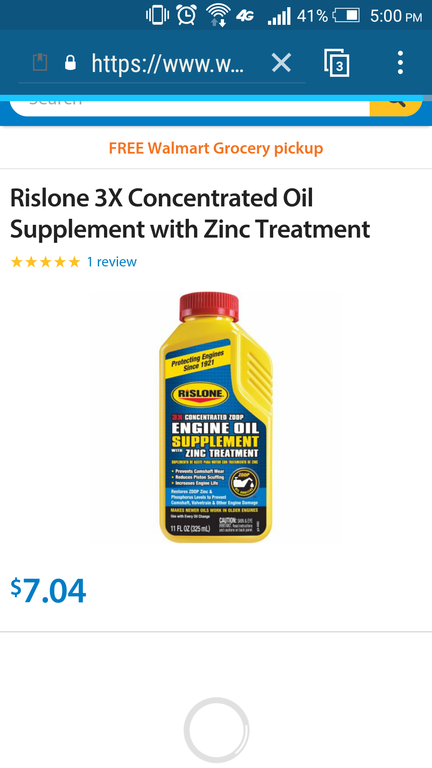Tap the $7.04 price

[x=48, y=590]
